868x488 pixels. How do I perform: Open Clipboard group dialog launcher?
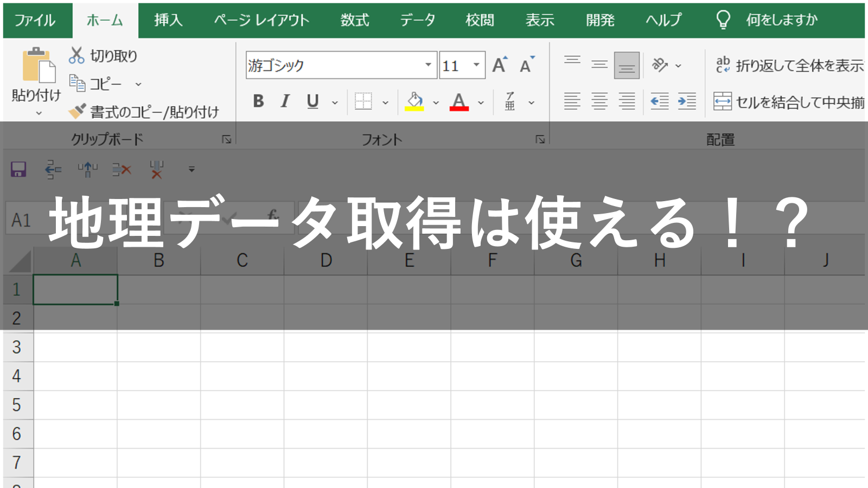pos(227,139)
